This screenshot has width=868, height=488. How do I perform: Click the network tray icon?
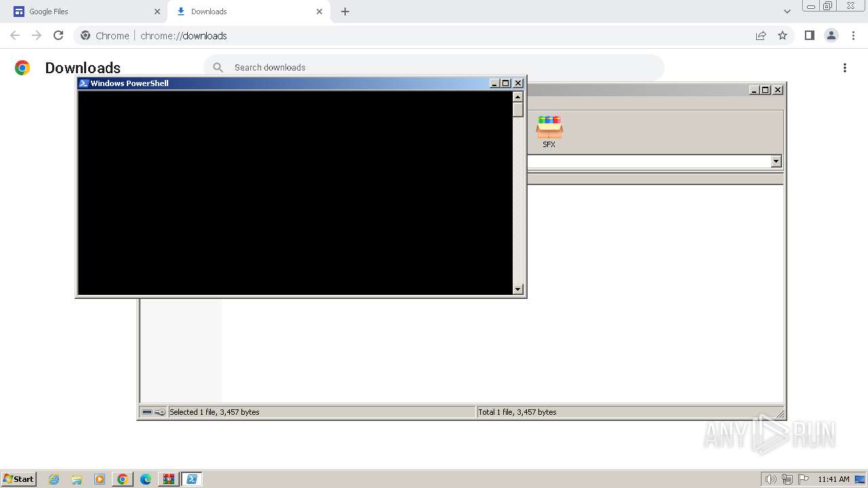coord(787,479)
